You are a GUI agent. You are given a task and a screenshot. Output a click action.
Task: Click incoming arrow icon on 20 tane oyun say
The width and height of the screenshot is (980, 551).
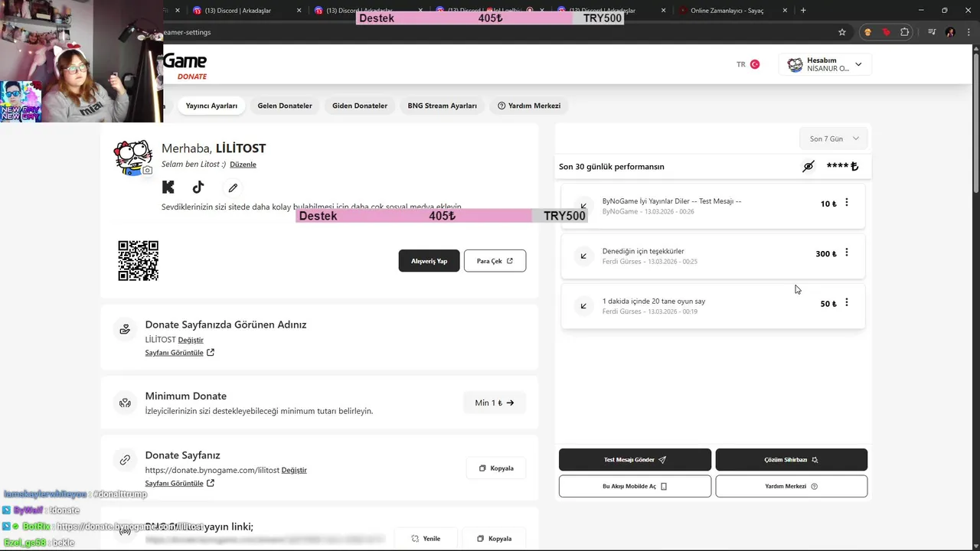click(583, 306)
